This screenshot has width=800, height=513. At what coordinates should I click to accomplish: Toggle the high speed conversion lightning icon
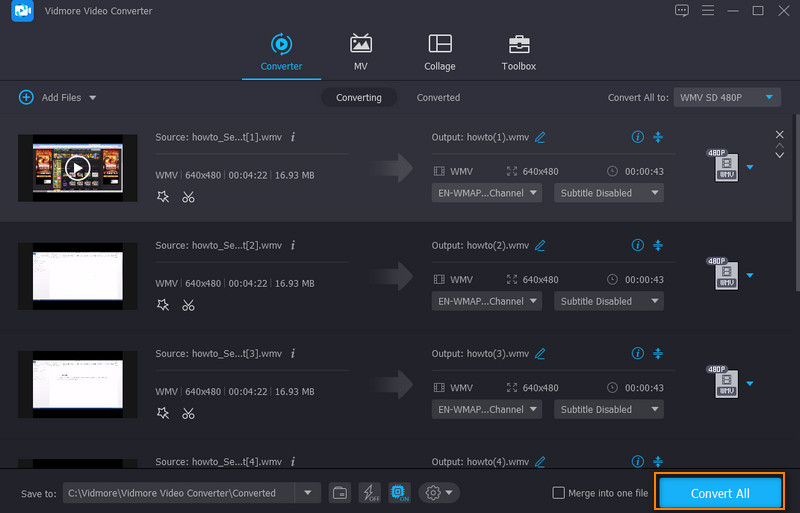click(370, 492)
